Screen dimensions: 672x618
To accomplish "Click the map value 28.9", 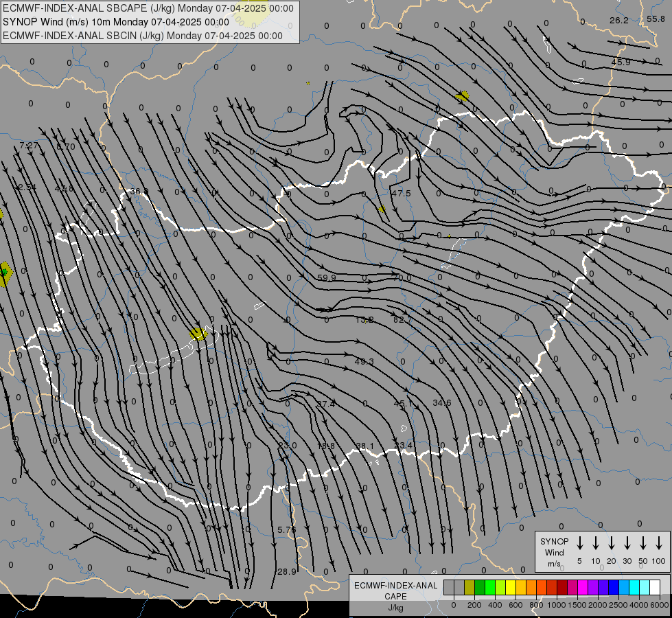I will [x=287, y=572].
